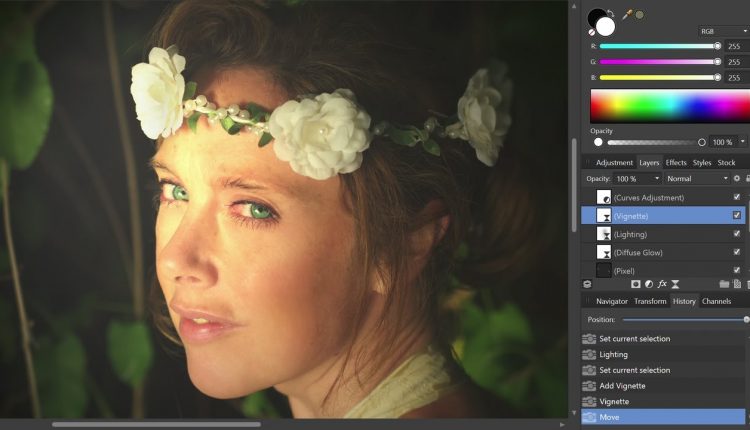Add a new pixel layer icon
The width and height of the screenshot is (750, 430).
737,284
